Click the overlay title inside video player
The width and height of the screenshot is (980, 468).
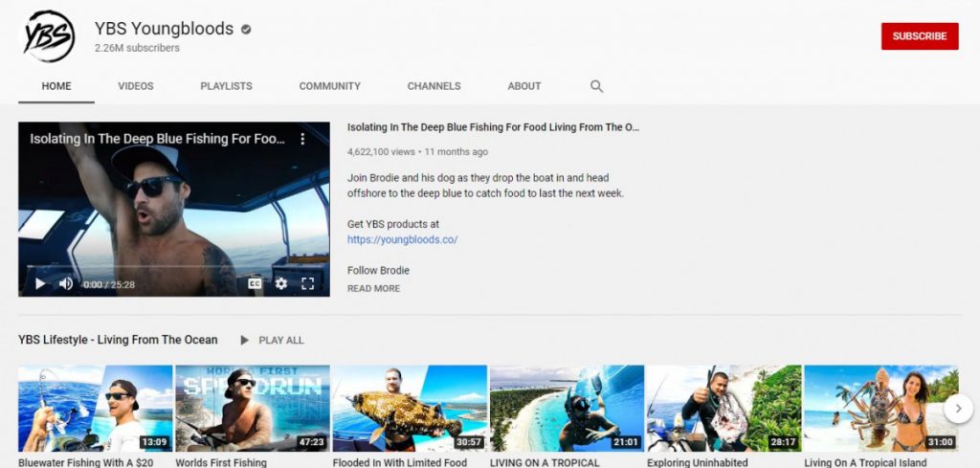tap(158, 139)
